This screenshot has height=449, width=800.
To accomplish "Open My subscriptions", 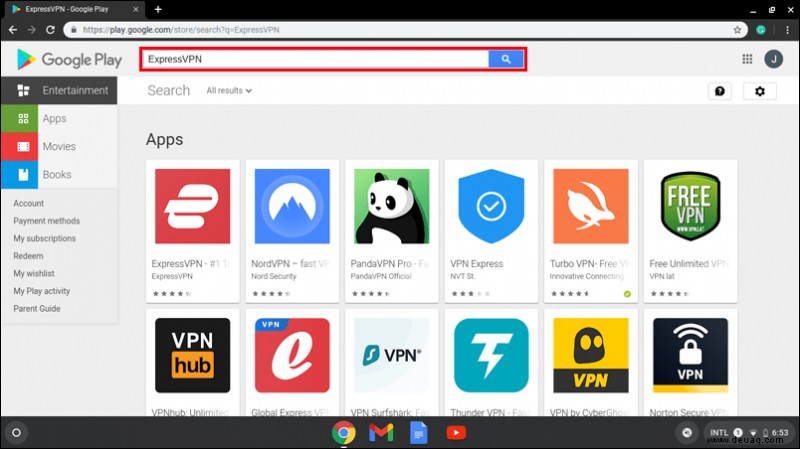I will 44,238.
